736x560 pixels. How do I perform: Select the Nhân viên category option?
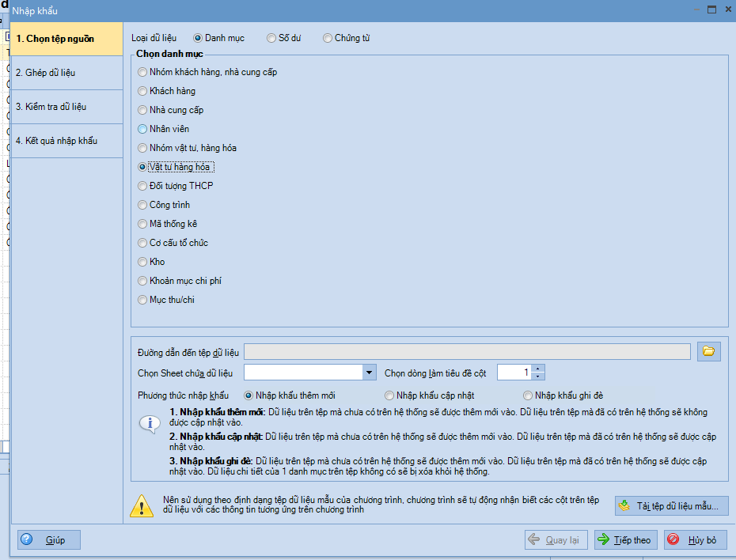click(x=142, y=129)
